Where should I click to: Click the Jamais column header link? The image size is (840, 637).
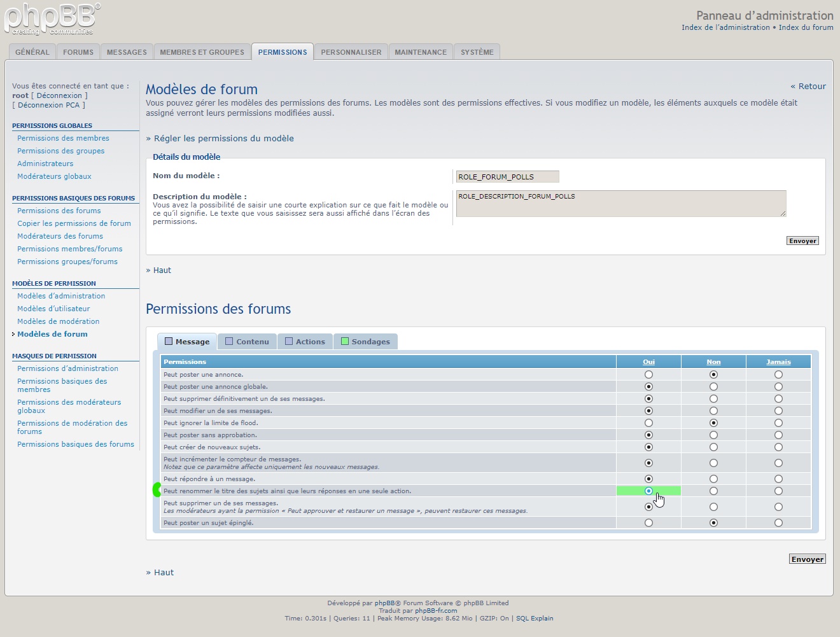(778, 362)
